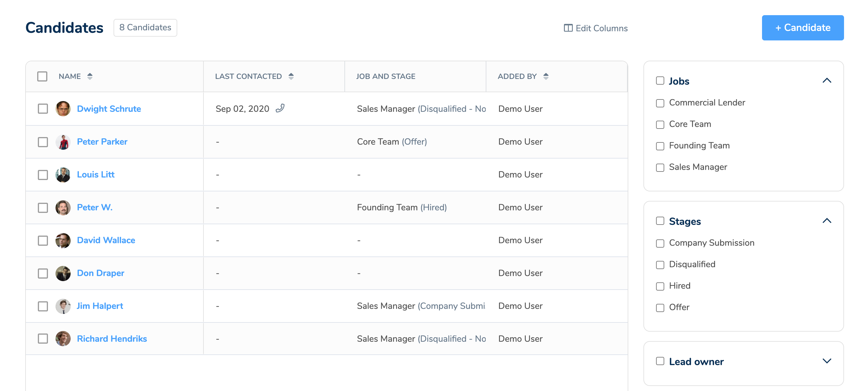Tick the Disqualified stage filter
This screenshot has height=391, width=868.
click(x=660, y=265)
